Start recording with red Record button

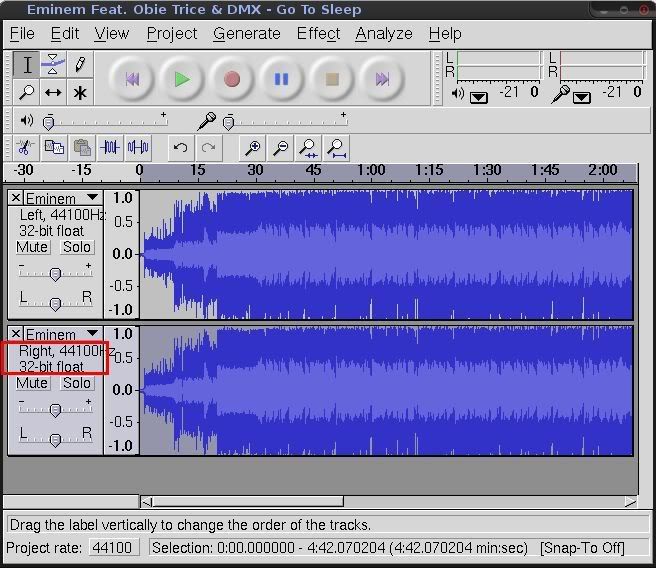232,79
